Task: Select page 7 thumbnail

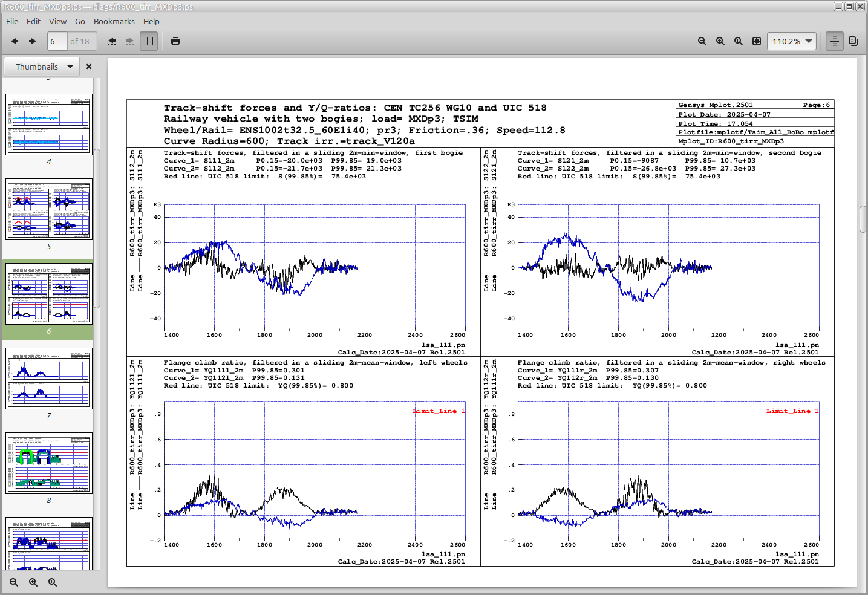Action: click(x=49, y=379)
